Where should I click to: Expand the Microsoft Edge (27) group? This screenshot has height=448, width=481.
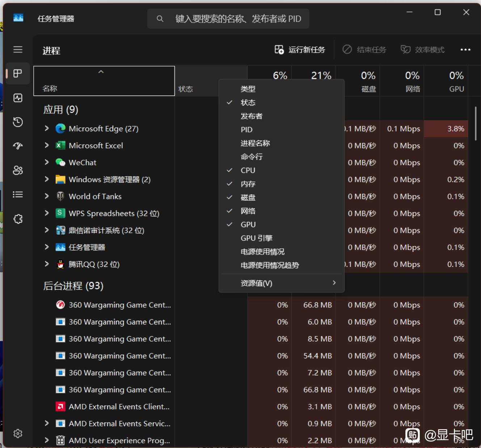coord(47,128)
